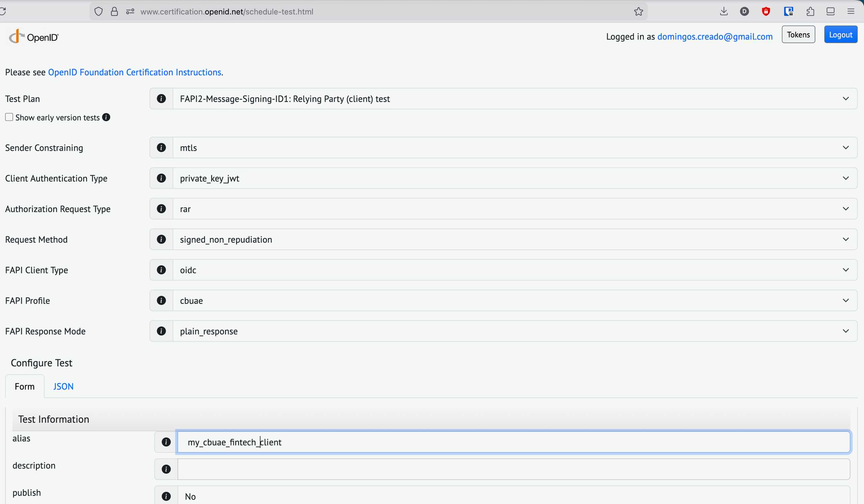
Task: Switch to the Form tab
Action: (x=24, y=386)
